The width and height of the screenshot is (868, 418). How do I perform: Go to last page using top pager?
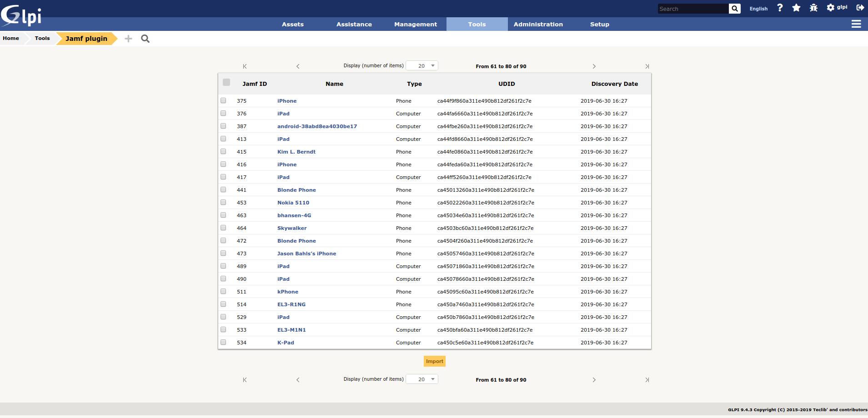647,66
